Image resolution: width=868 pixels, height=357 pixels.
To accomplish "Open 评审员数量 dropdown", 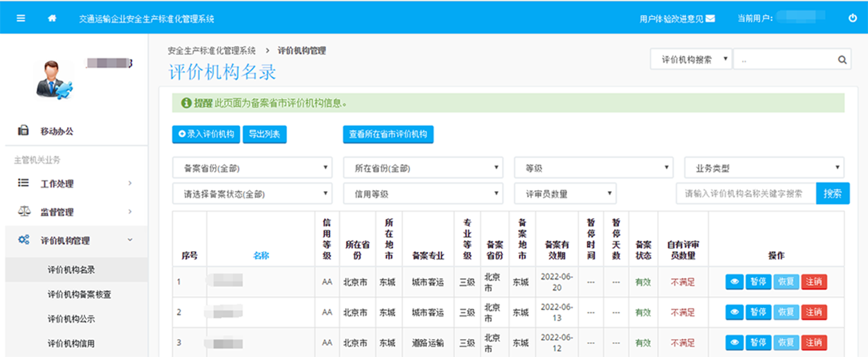I will [x=565, y=194].
